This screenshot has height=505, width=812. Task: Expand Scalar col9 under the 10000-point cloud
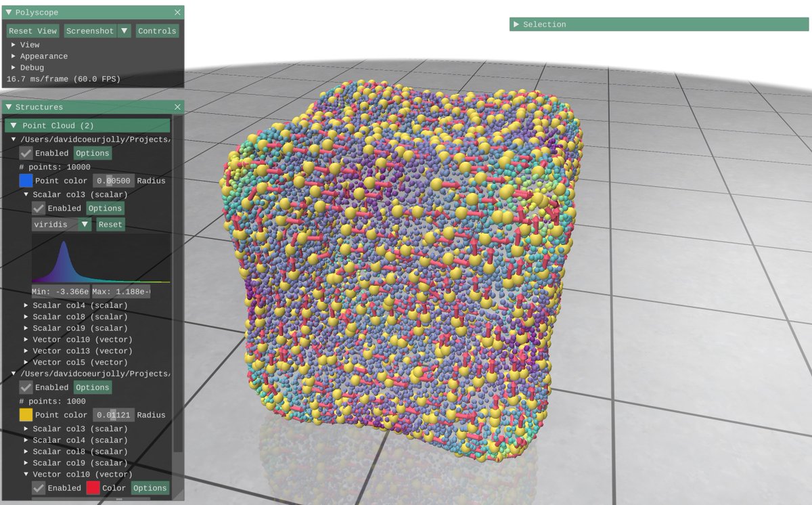click(26, 328)
